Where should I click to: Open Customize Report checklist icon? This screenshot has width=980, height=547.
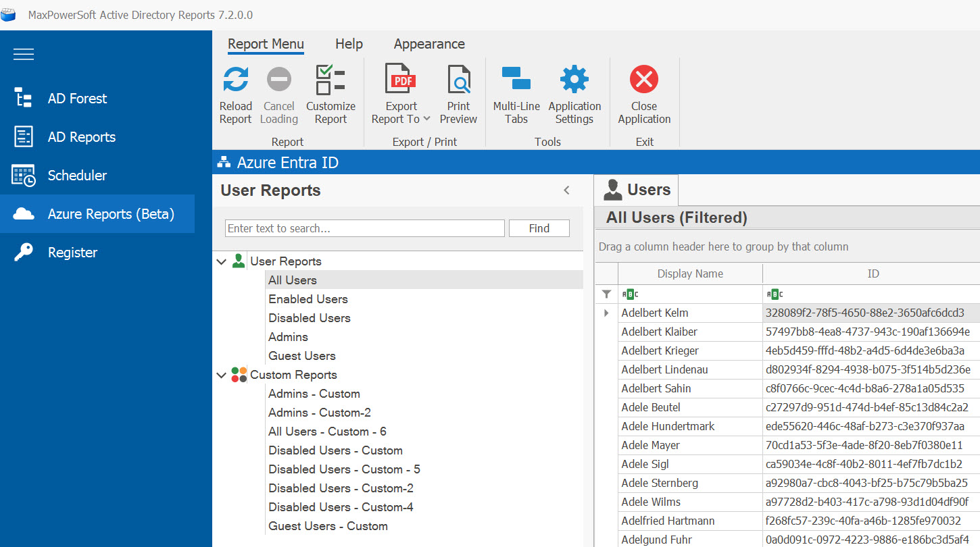click(x=330, y=80)
